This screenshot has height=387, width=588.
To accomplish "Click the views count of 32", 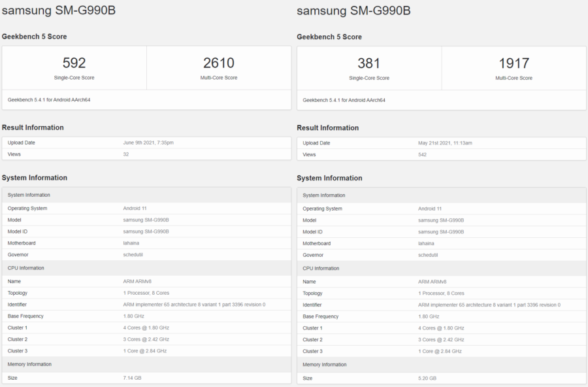I will [x=126, y=154].
